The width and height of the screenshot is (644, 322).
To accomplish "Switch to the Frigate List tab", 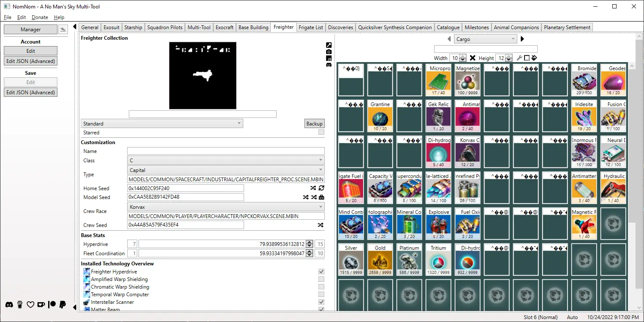I will coord(311,27).
